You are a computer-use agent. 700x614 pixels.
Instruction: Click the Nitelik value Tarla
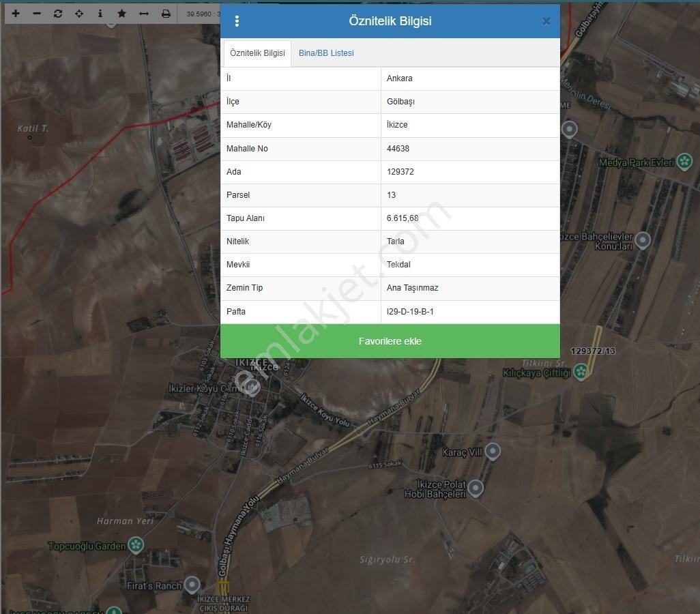396,242
